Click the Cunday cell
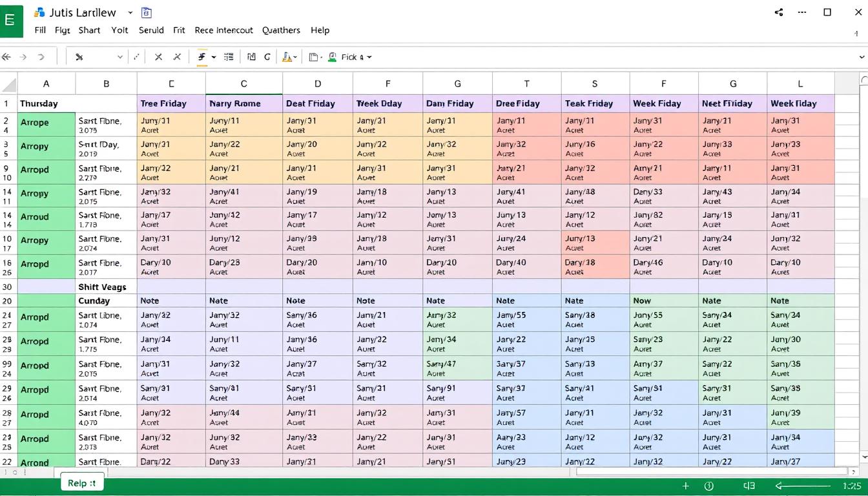This screenshot has height=496, width=868. (x=106, y=300)
